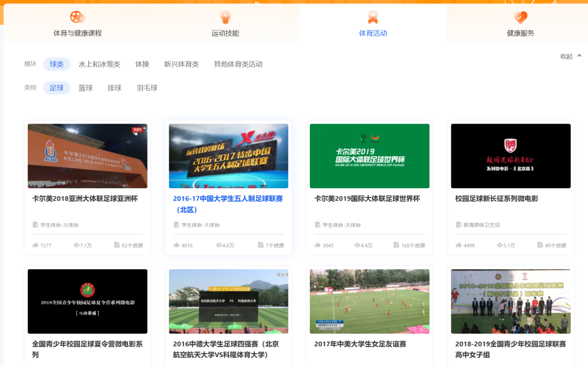The width and height of the screenshot is (588, 365).
Task: Click the lightbulb icon above 运动技能
Action: click(x=225, y=16)
